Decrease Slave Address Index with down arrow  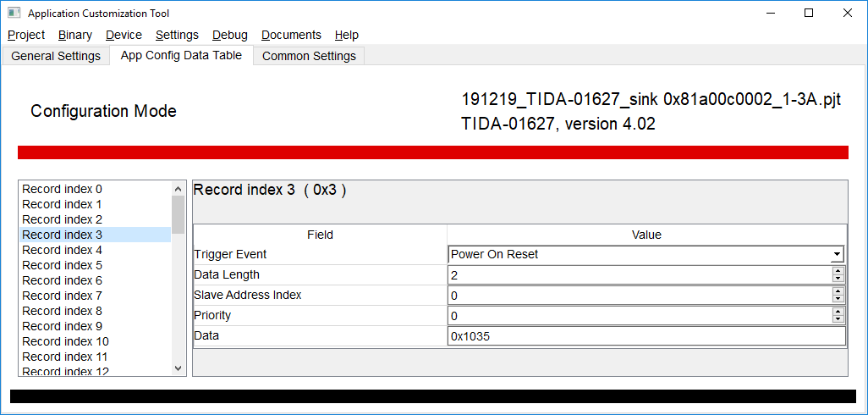click(838, 299)
